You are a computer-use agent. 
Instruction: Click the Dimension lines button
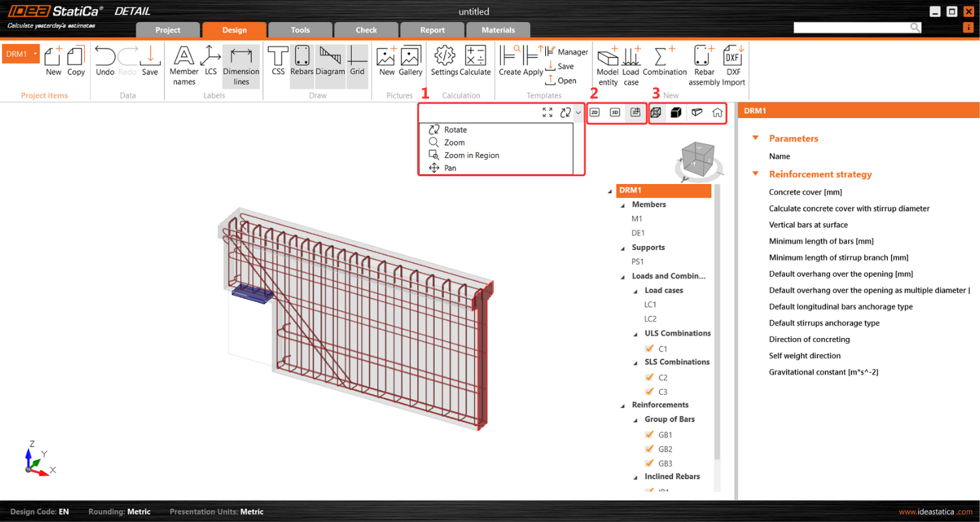pos(241,67)
